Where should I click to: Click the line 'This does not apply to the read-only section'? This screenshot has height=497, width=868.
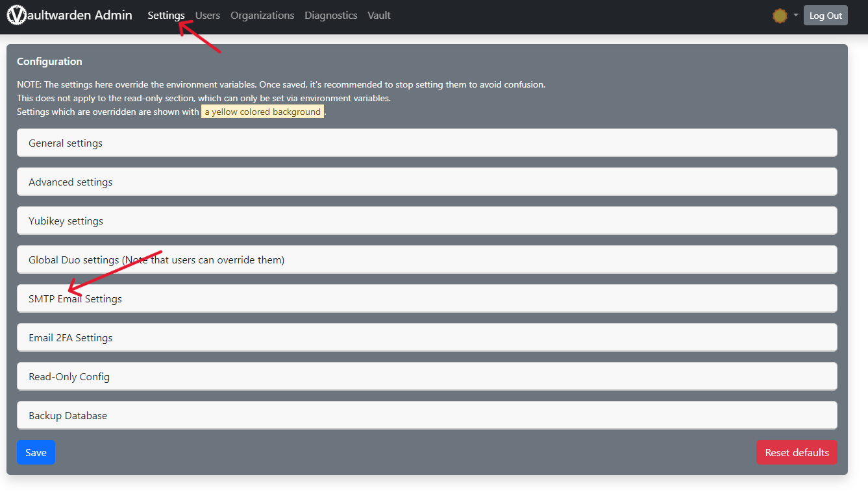204,98
